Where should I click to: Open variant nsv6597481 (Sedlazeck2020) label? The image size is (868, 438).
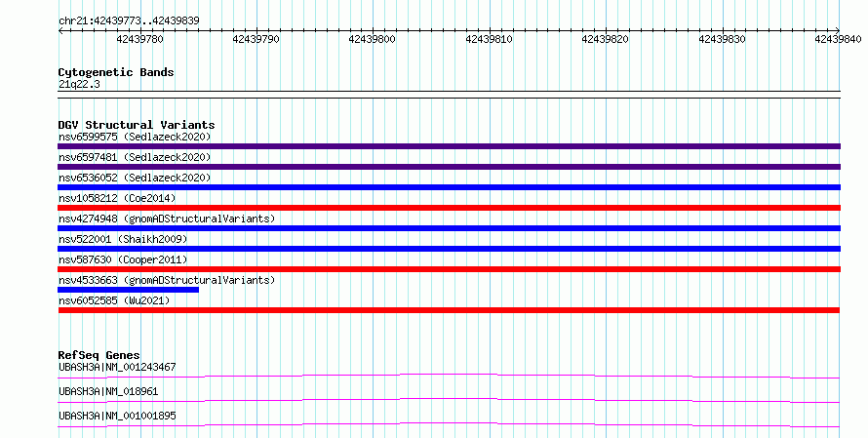[x=135, y=157]
